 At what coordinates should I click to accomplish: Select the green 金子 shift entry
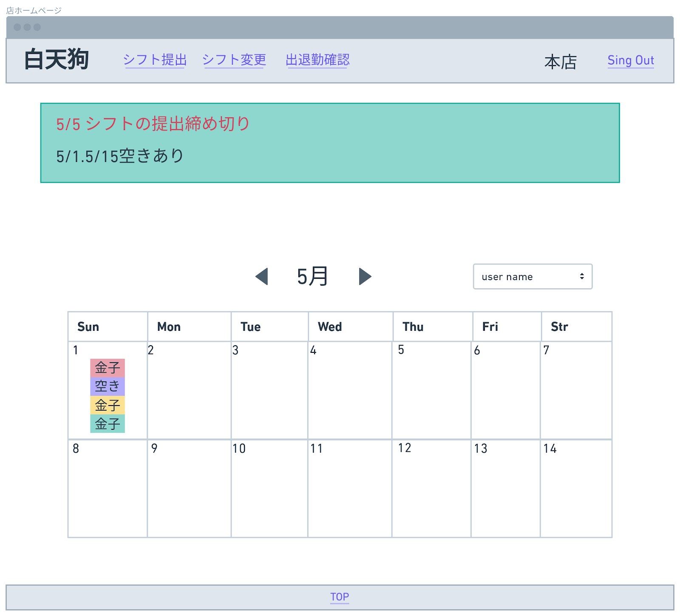(107, 425)
